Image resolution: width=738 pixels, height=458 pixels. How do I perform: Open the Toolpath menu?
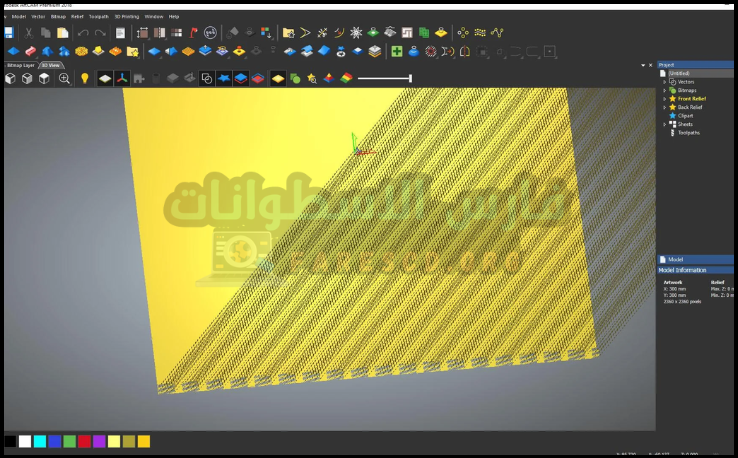click(x=99, y=17)
